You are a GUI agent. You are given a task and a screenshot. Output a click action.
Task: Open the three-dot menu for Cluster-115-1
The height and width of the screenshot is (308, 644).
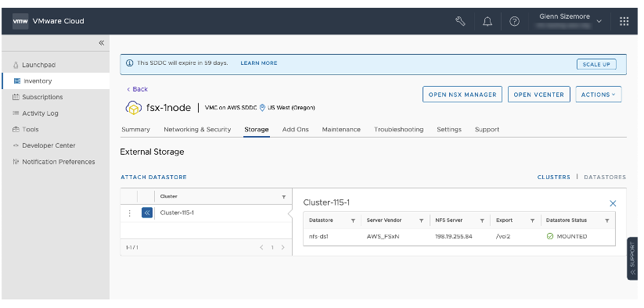pos(129,213)
